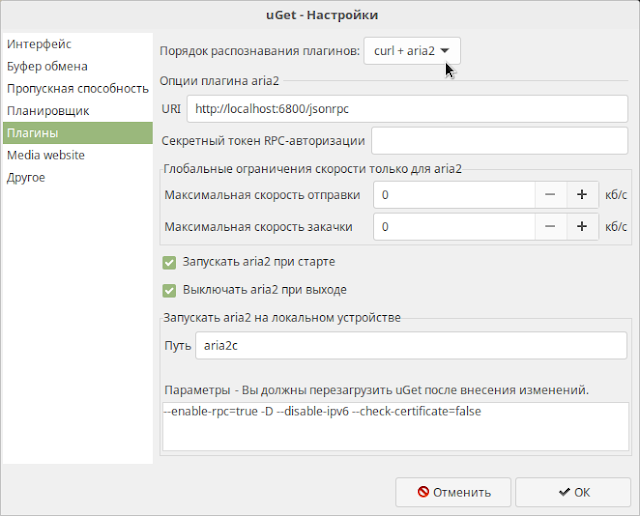640x516 pixels.
Task: Toggle Выключать aria2 при выходе checkbox
Action: tap(169, 291)
